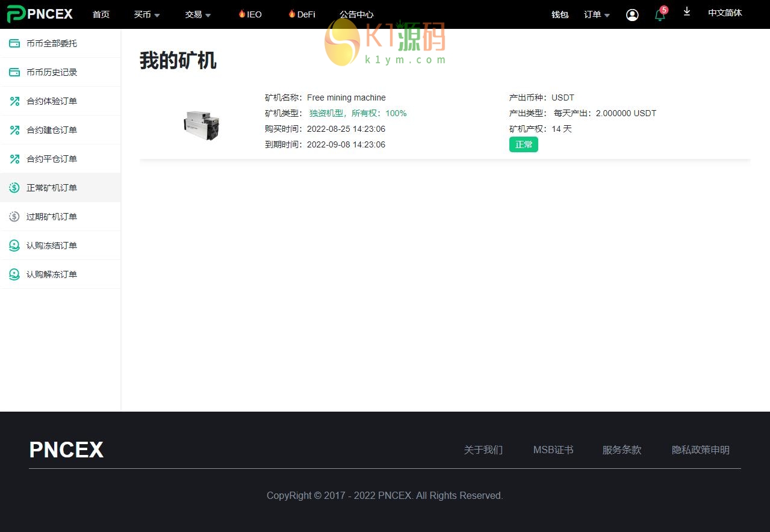Click the PNCEX footer logo text
Viewport: 770px width, 532px height.
point(66,450)
